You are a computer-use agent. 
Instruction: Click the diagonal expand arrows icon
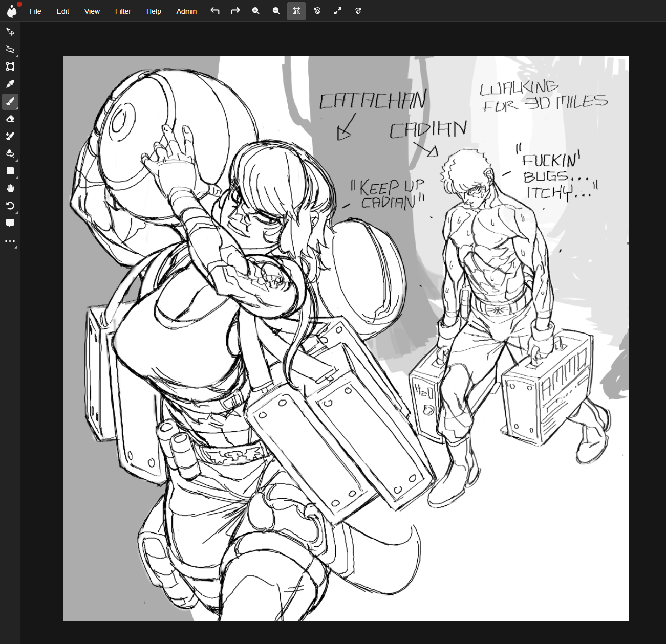click(x=338, y=11)
